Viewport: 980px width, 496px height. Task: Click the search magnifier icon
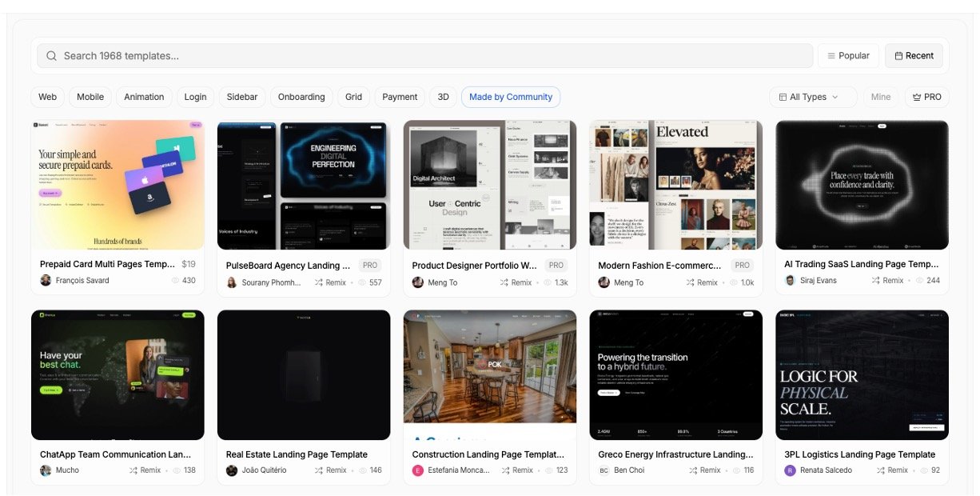coord(52,56)
